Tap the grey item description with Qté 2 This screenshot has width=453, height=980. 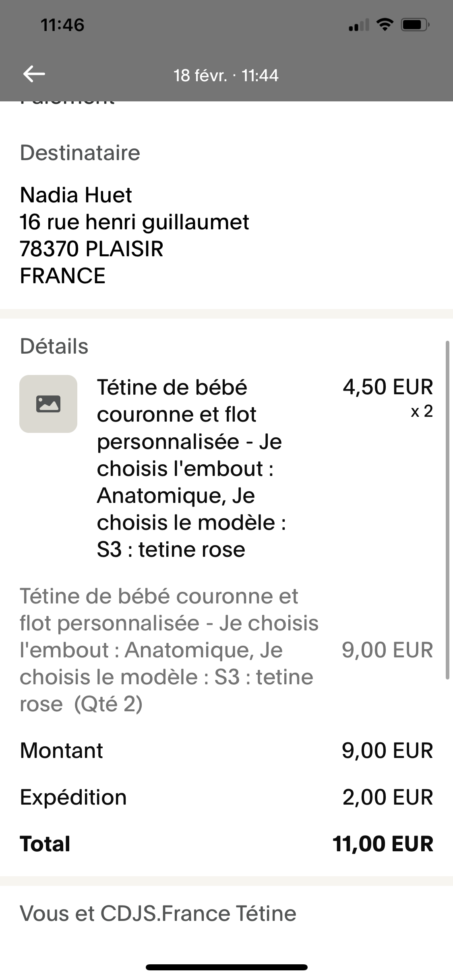coord(169,650)
